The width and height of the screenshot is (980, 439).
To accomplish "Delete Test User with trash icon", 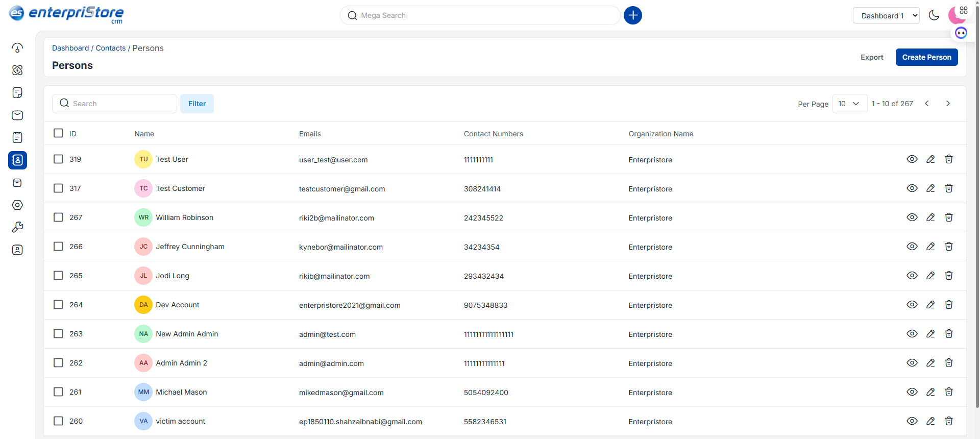I will click(949, 159).
